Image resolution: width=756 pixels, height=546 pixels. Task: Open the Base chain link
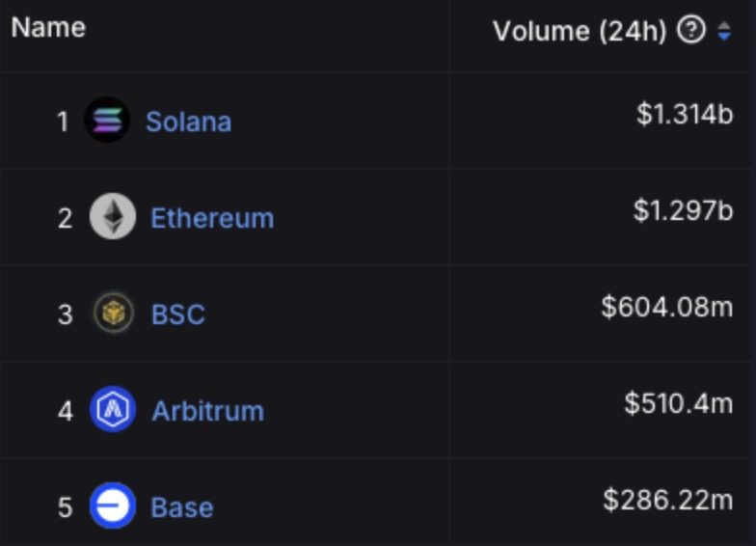point(182,507)
